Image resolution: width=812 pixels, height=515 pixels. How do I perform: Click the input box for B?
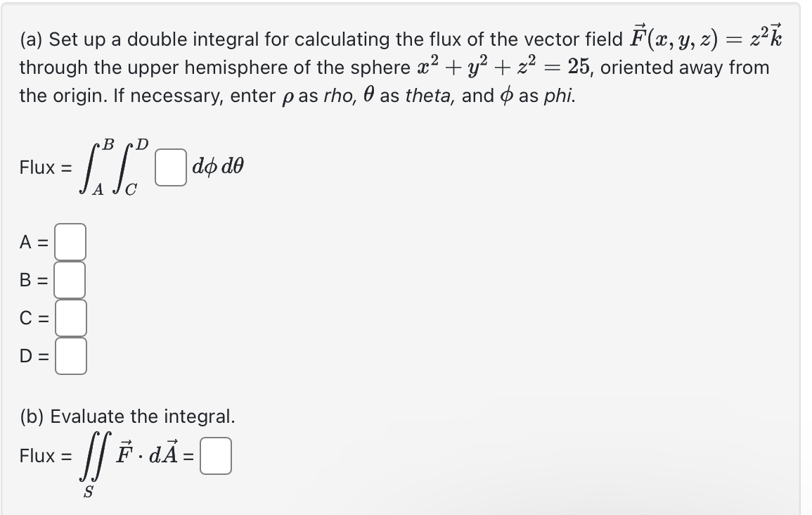pyautogui.click(x=70, y=279)
